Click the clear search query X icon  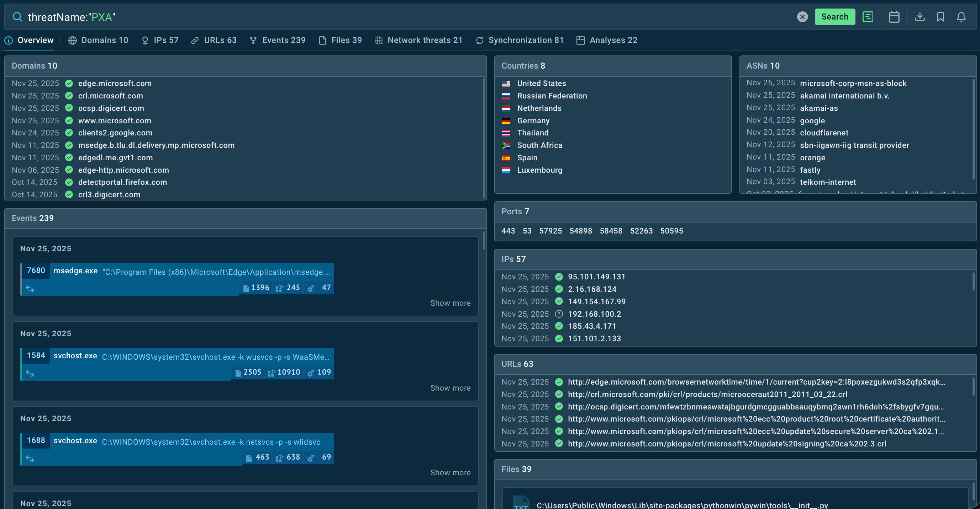pyautogui.click(x=802, y=17)
